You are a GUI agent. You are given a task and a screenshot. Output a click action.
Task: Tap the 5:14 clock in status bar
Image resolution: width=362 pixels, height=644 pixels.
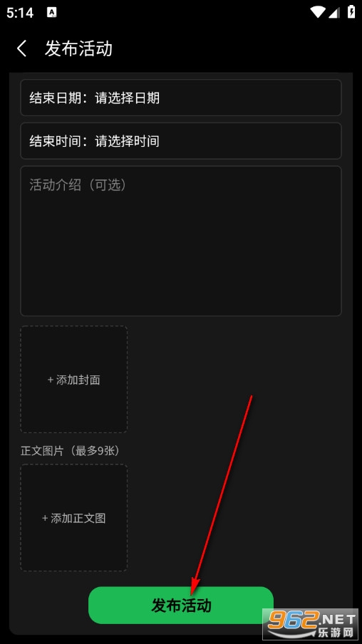tap(20, 13)
